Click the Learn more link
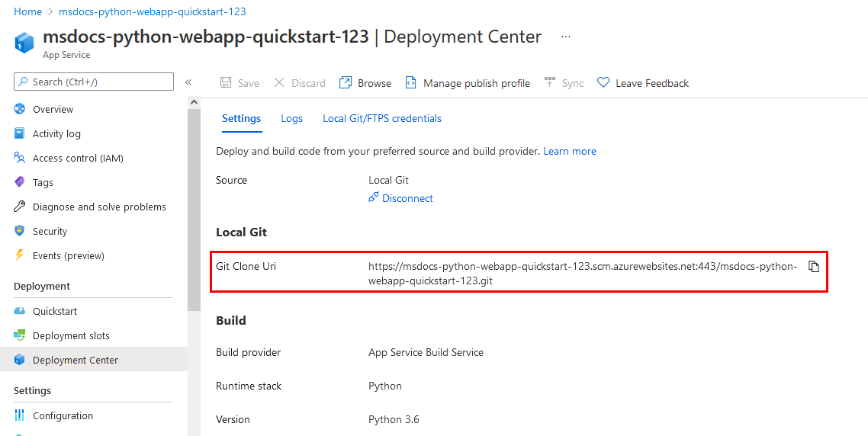Image resolution: width=868 pixels, height=436 pixels. click(569, 152)
